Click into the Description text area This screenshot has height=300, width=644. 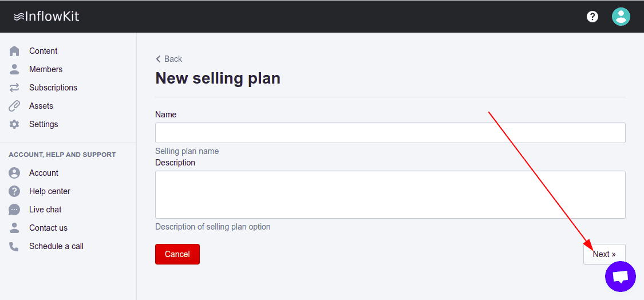[390, 195]
